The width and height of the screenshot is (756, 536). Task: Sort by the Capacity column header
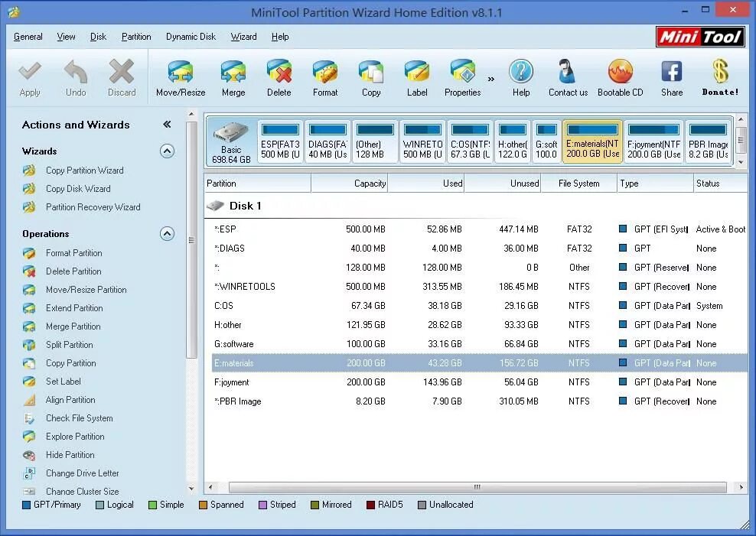(x=349, y=184)
